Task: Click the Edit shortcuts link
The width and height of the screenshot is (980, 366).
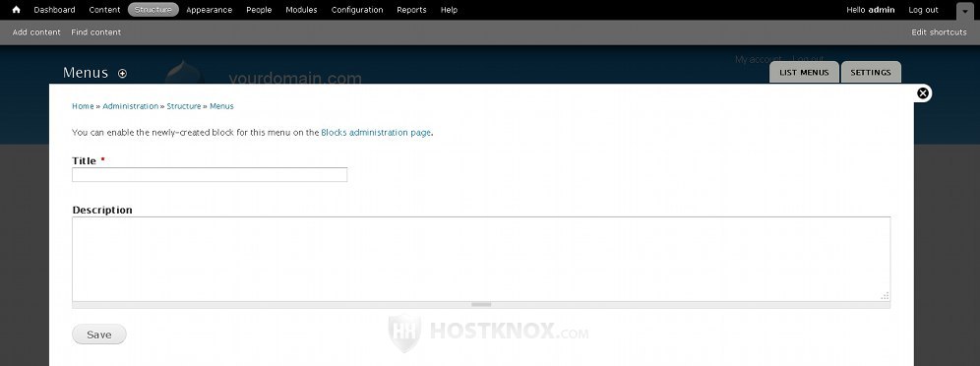Action: 939,32
